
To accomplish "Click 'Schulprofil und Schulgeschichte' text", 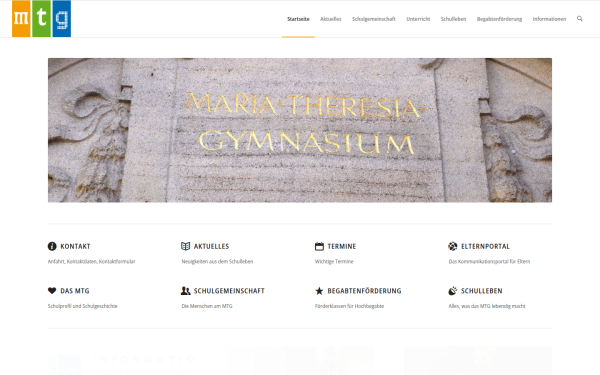I will coord(83,306).
